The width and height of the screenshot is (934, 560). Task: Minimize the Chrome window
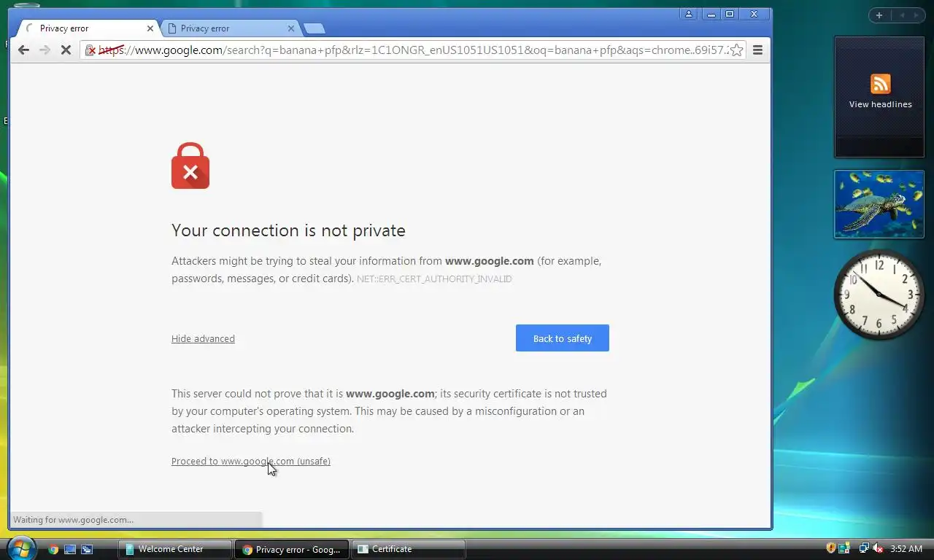click(711, 14)
